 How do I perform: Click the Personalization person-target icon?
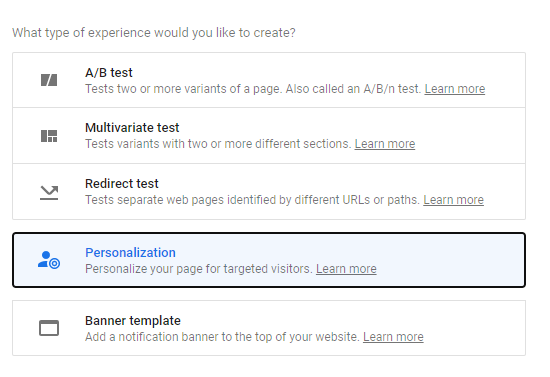(x=49, y=260)
